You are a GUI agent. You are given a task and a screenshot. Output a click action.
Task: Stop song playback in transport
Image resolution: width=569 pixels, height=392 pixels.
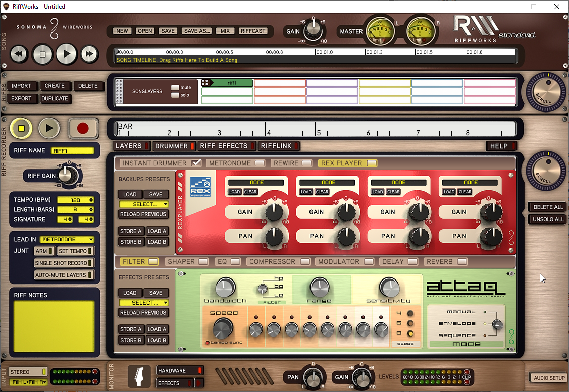point(42,54)
